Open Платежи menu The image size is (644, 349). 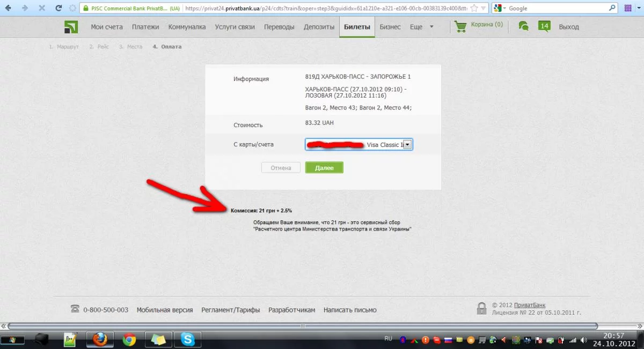click(145, 27)
